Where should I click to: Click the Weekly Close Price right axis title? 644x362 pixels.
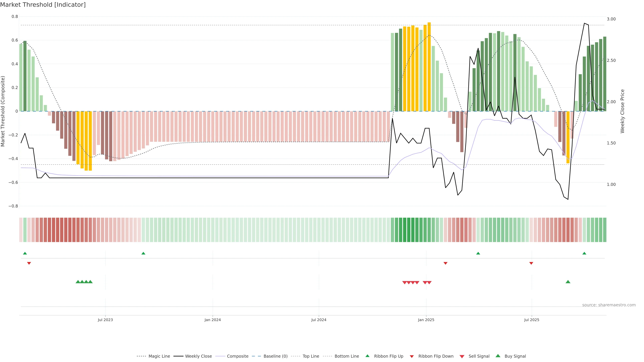coord(622,111)
